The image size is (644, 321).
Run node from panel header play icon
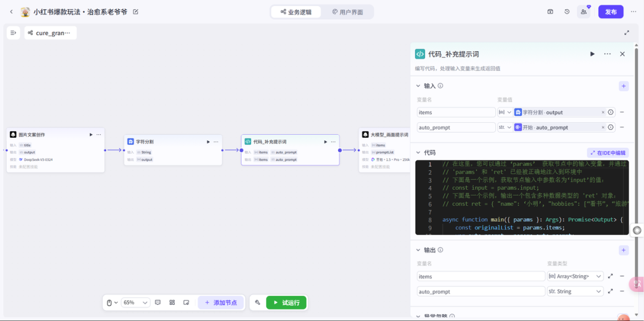point(592,54)
